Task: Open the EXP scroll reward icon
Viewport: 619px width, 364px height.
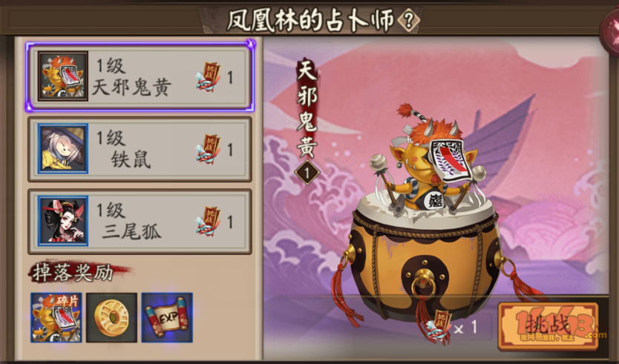Action: [167, 317]
